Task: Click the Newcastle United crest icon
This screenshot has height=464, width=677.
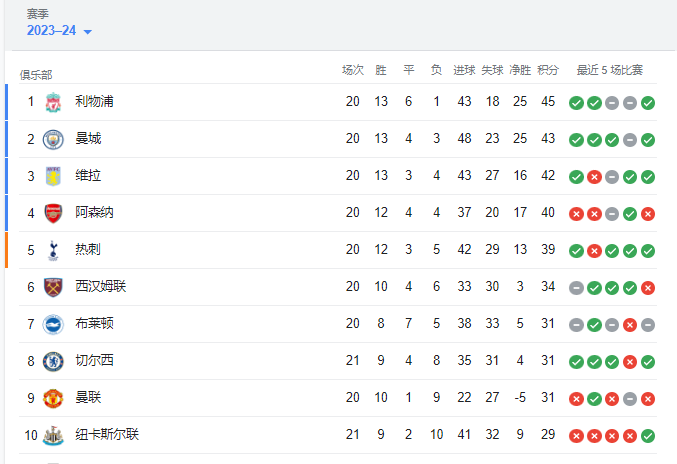Action: (x=53, y=436)
